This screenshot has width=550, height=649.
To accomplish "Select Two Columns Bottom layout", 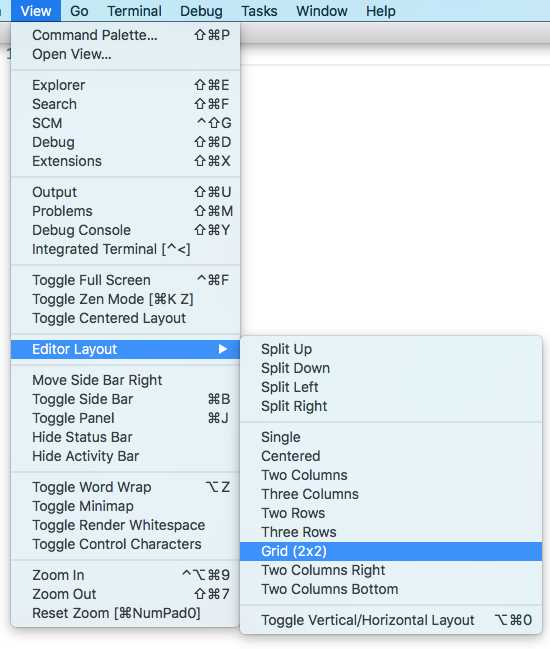I will (391, 589).
